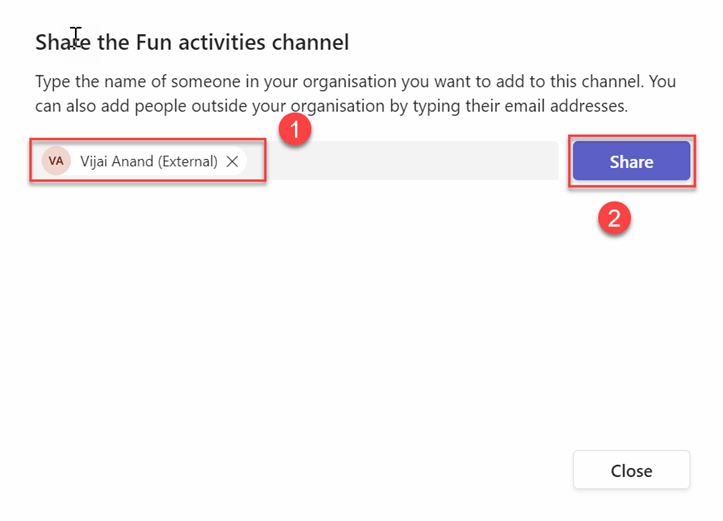Click the name 'Vijai' in the recipient chip
723x521 pixels.
click(x=97, y=161)
